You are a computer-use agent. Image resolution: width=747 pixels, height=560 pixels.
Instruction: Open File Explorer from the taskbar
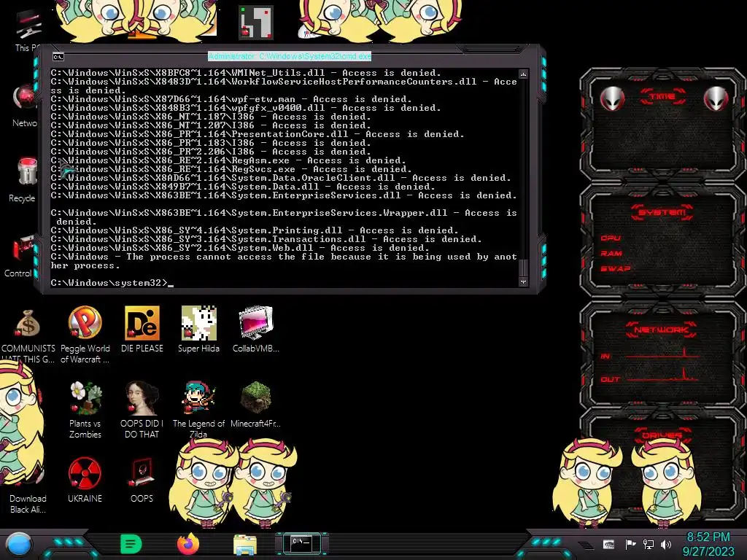pyautogui.click(x=245, y=544)
